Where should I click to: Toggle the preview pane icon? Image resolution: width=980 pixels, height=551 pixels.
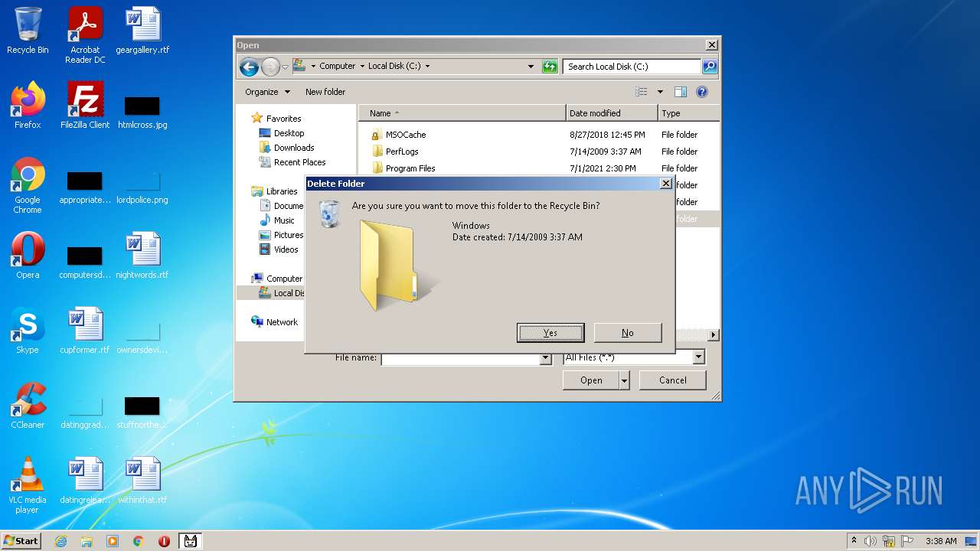pyautogui.click(x=680, y=92)
